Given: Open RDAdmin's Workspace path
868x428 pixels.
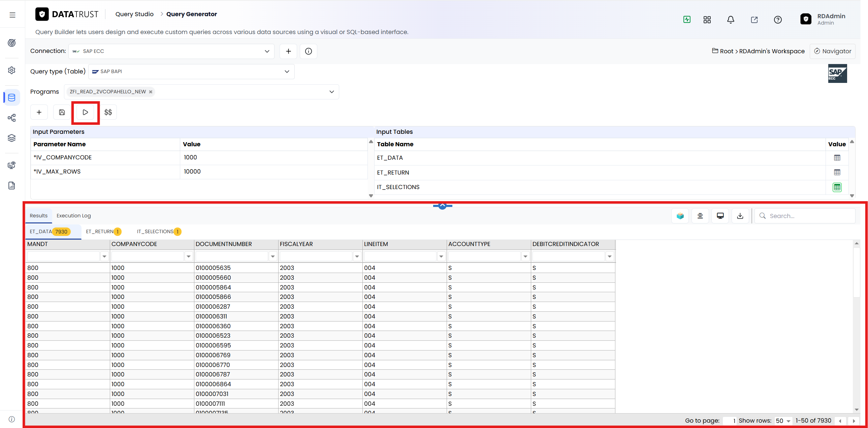Looking at the screenshot, I should (x=772, y=51).
